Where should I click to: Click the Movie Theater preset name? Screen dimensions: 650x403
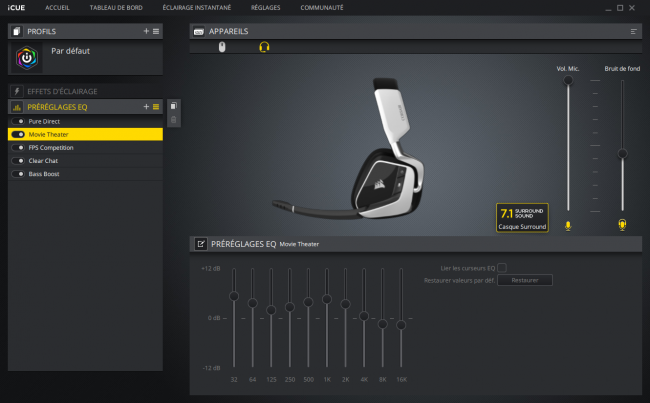49,134
